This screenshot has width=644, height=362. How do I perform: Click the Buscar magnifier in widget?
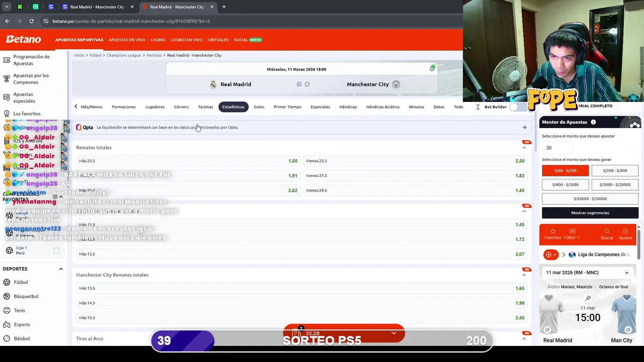pyautogui.click(x=607, y=231)
